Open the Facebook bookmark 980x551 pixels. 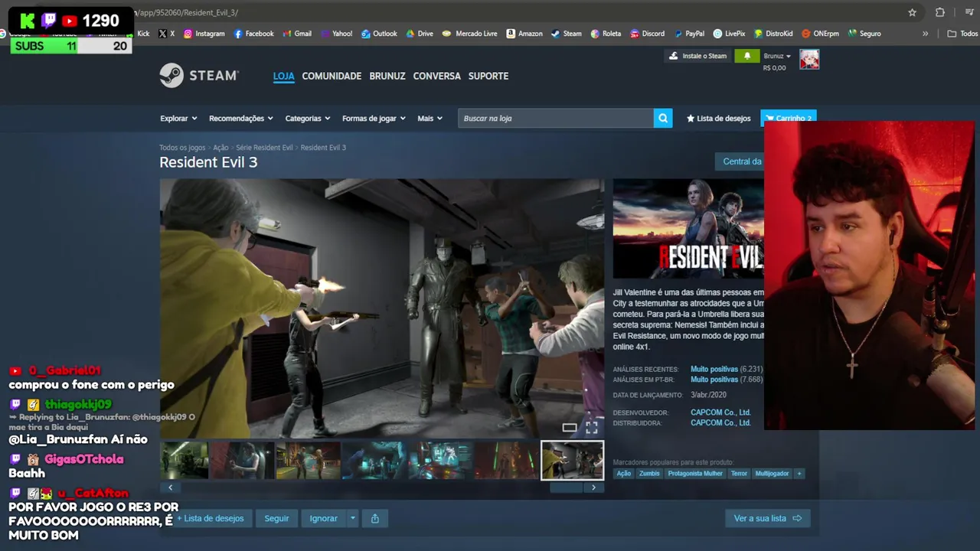[253, 34]
